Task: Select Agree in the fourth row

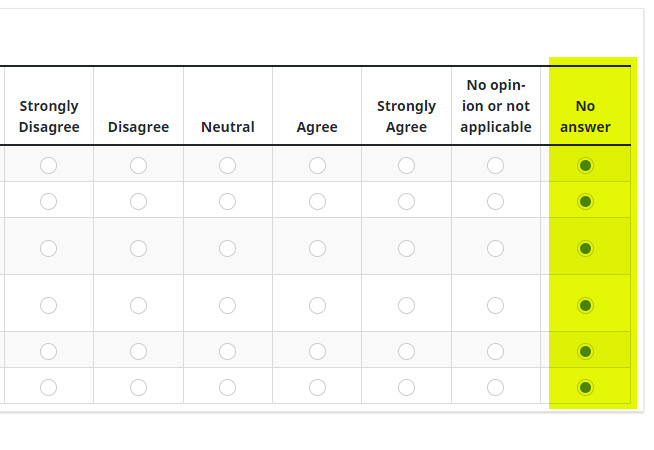Action: click(317, 305)
